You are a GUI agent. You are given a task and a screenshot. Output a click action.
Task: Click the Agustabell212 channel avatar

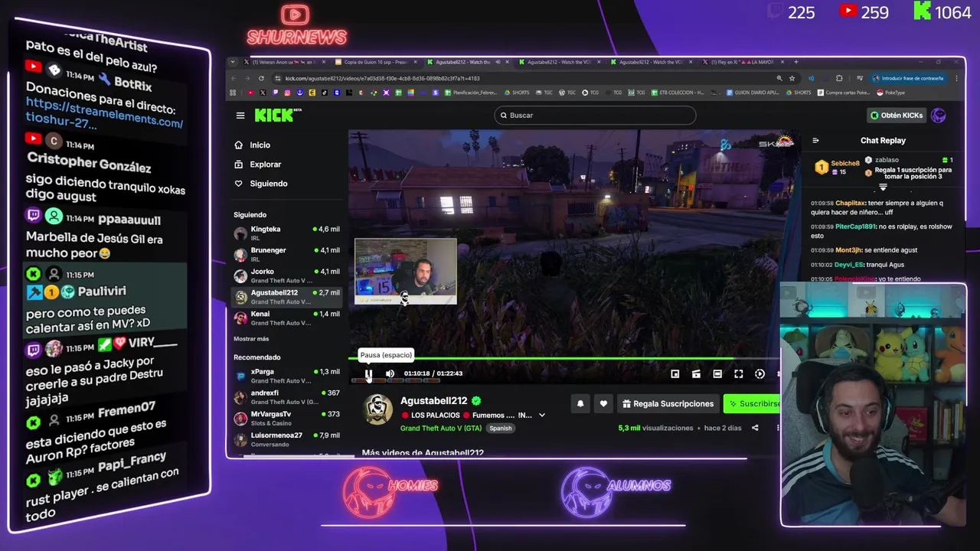377,409
